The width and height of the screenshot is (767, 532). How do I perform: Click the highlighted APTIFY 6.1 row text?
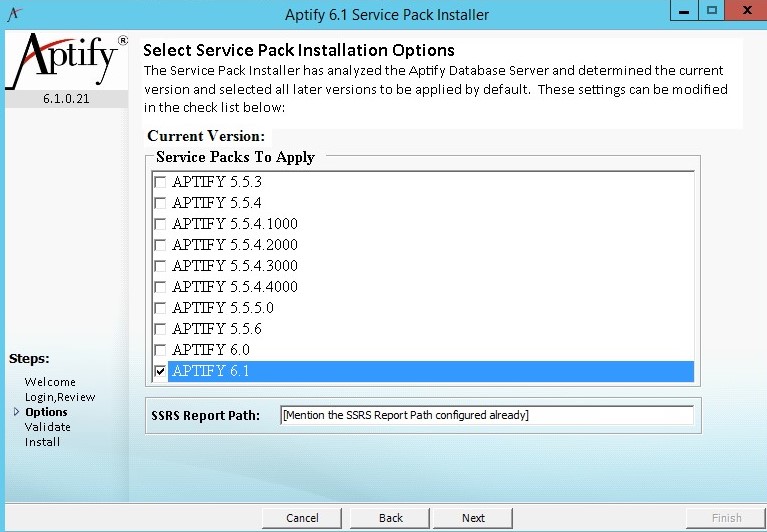(211, 371)
